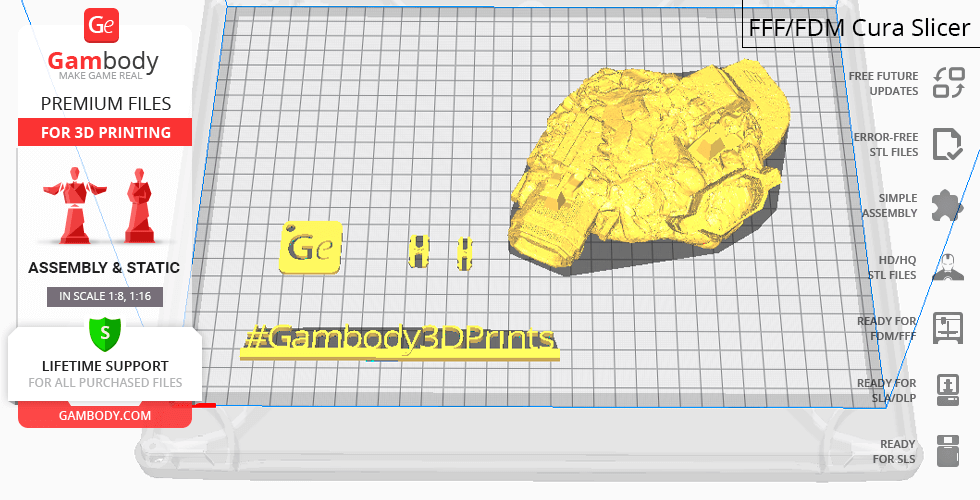Click the red For 3D Printing banner

click(105, 133)
